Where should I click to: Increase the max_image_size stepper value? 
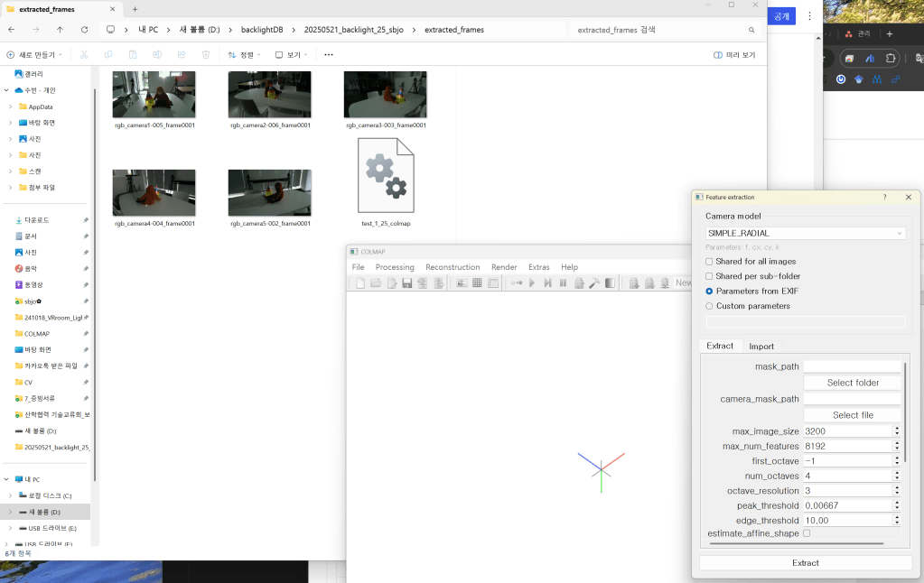897,428
